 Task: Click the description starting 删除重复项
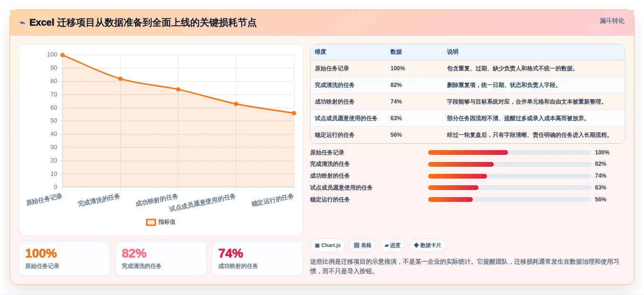point(504,85)
